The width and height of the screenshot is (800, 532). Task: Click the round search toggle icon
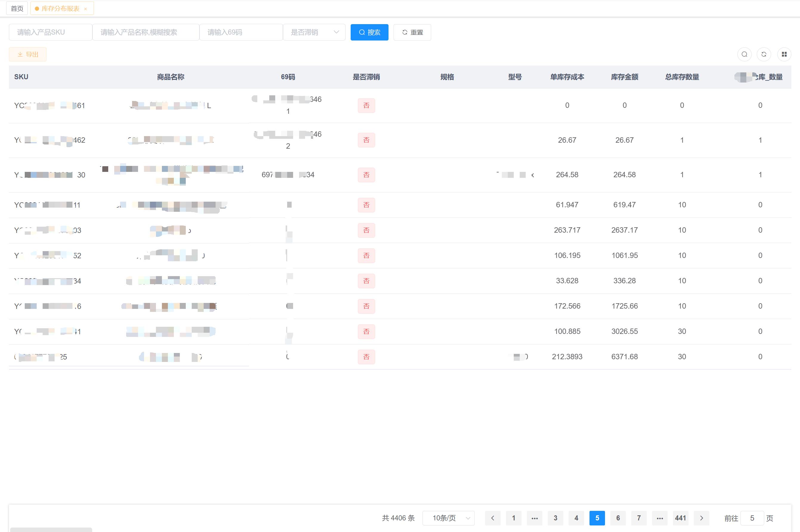pyautogui.click(x=744, y=54)
